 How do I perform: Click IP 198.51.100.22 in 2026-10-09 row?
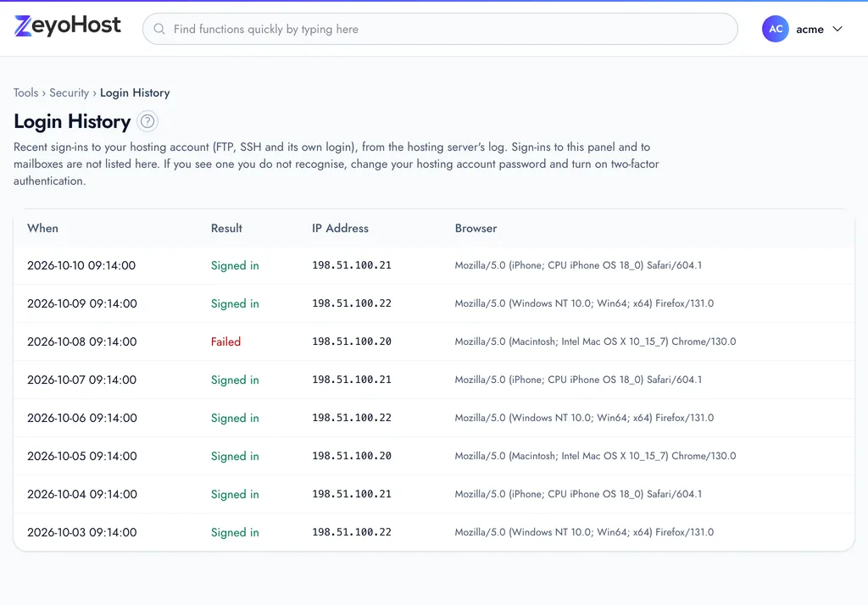(x=352, y=303)
